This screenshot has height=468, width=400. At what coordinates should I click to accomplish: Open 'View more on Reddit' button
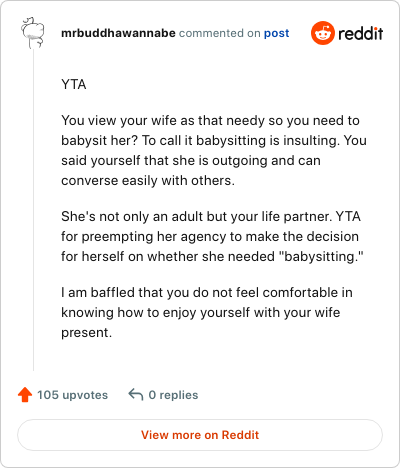coord(200,435)
